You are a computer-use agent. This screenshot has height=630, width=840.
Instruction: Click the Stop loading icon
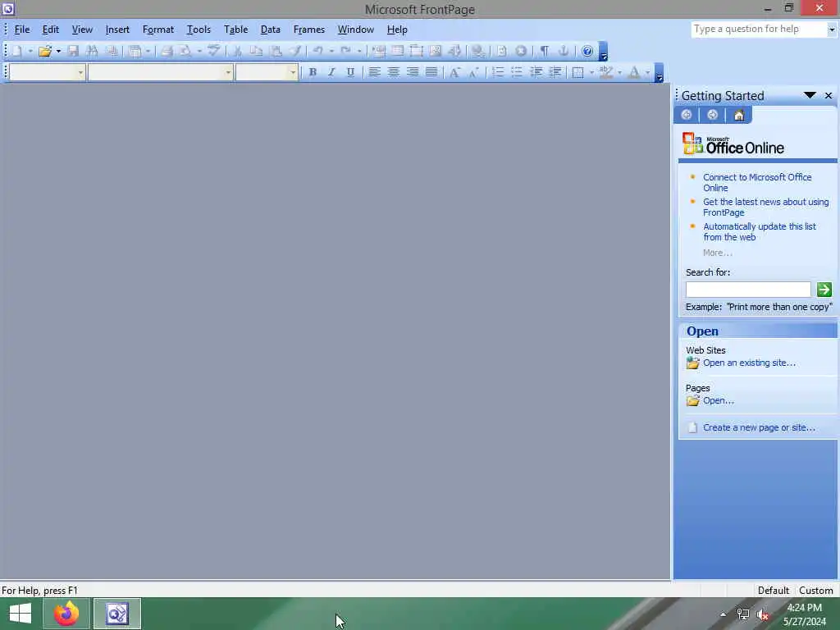click(x=521, y=51)
